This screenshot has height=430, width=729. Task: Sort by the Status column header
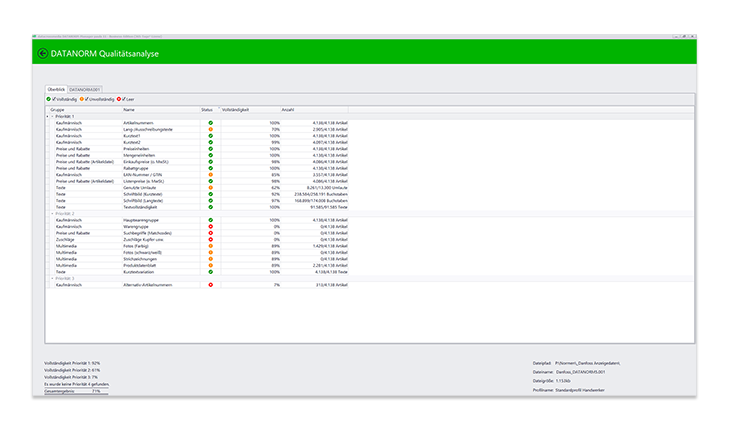tap(210, 110)
